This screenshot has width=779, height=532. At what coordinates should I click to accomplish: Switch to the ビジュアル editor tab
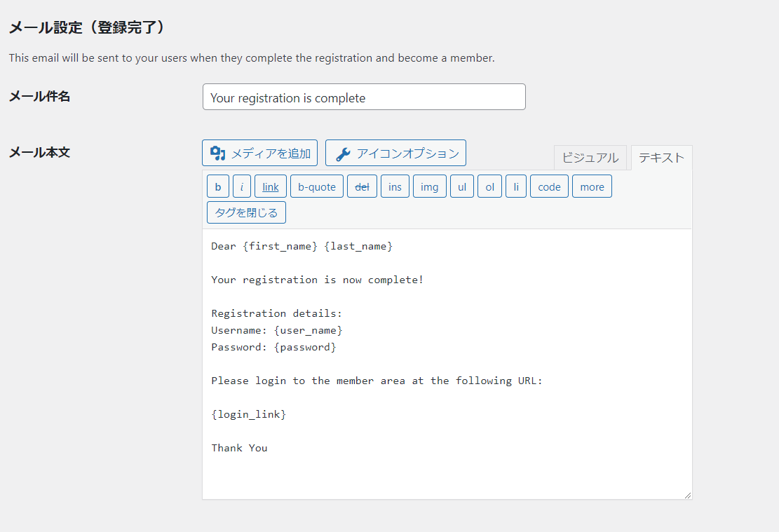click(x=590, y=158)
